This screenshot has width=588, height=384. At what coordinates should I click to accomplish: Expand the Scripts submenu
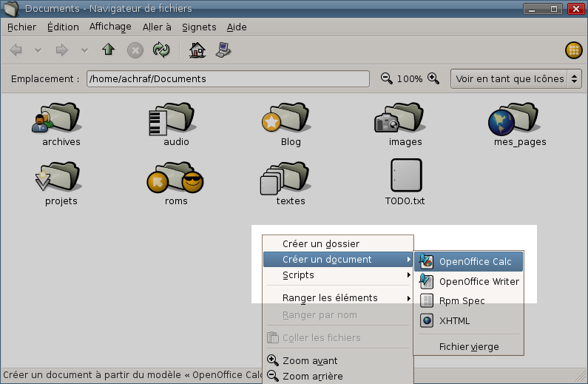[x=338, y=275]
